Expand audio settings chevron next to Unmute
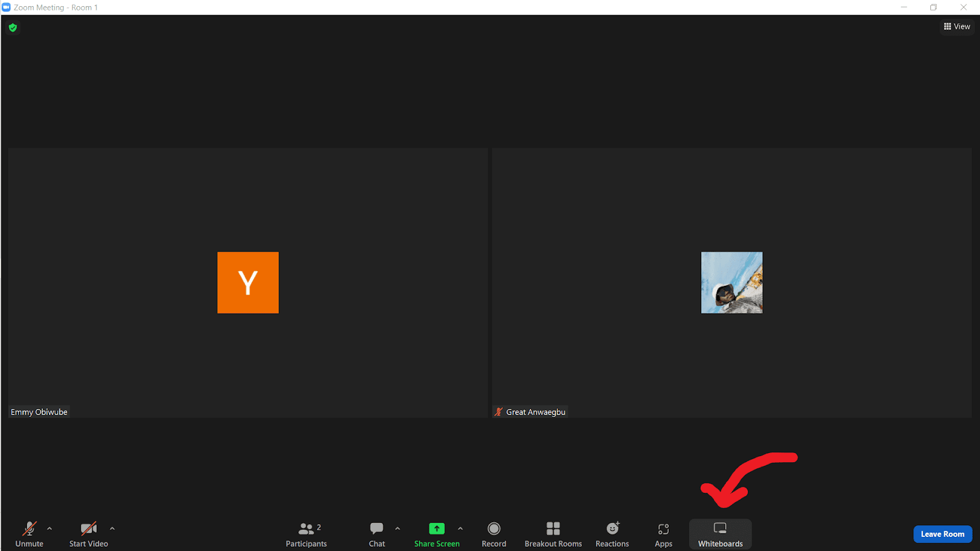Image resolution: width=980 pixels, height=551 pixels. (x=50, y=528)
